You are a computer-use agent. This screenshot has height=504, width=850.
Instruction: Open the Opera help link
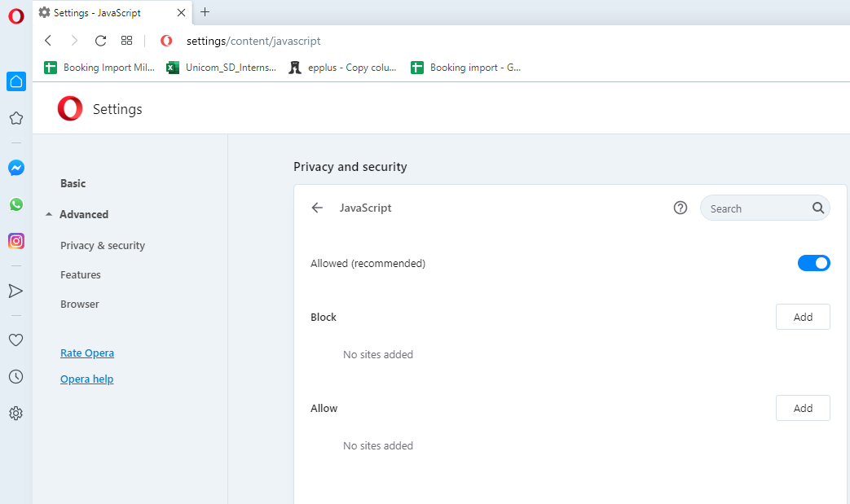pyautogui.click(x=86, y=379)
